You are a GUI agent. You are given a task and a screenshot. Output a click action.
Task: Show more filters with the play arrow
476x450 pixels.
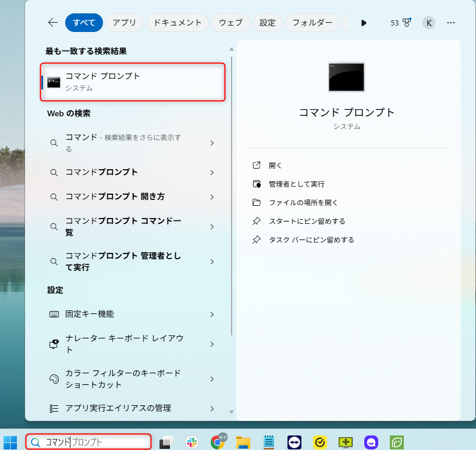pos(364,23)
